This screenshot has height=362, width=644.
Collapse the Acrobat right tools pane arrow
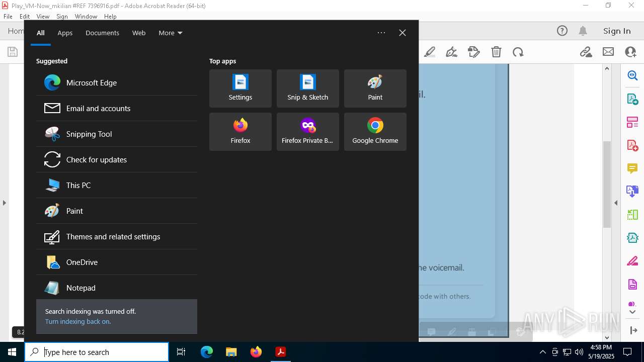tap(616, 203)
